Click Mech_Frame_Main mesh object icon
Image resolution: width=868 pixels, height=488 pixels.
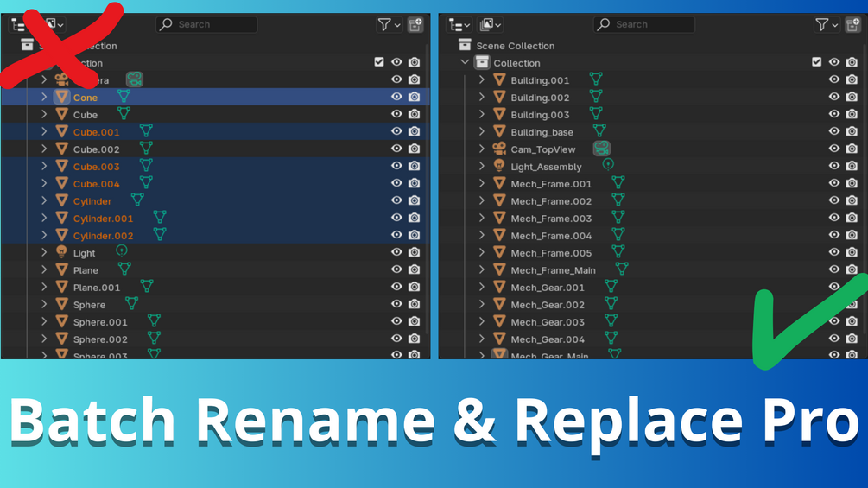pyautogui.click(x=499, y=269)
